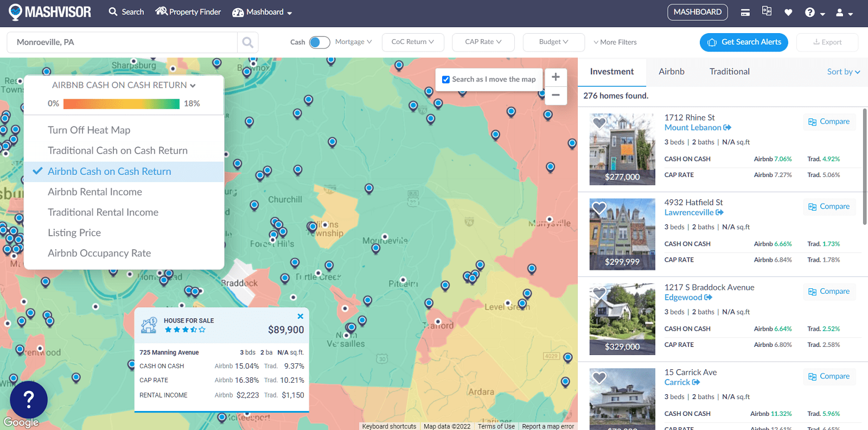Switch to the Airbnb tab

coord(672,72)
